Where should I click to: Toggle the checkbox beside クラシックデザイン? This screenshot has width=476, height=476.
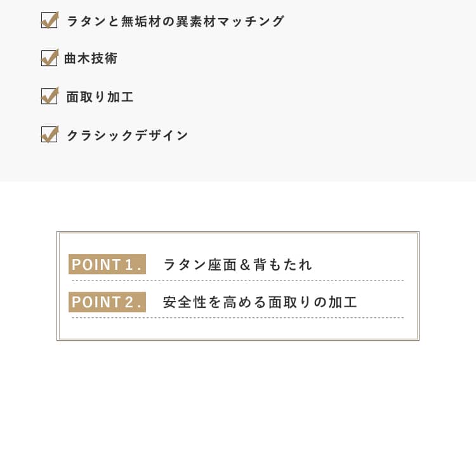tap(50, 134)
